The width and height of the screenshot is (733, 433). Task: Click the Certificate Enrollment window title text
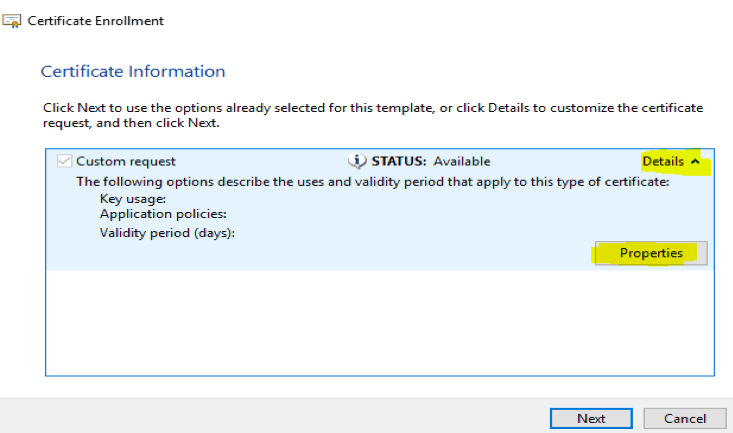coord(96,20)
